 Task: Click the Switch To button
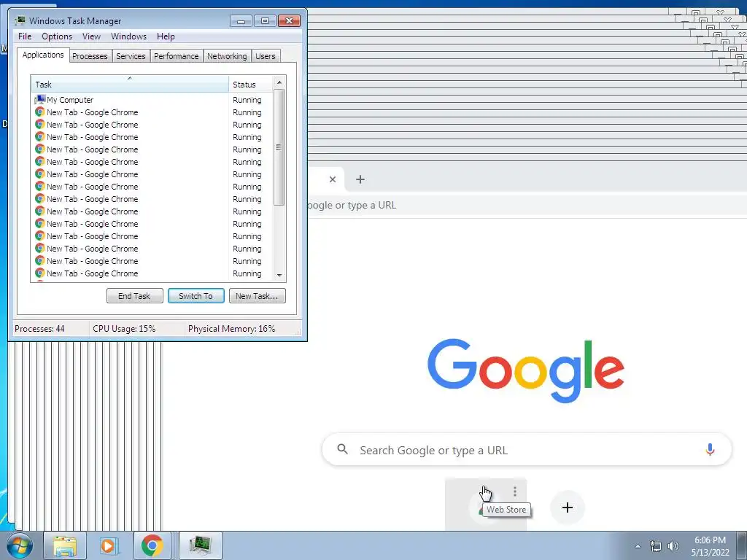point(196,296)
